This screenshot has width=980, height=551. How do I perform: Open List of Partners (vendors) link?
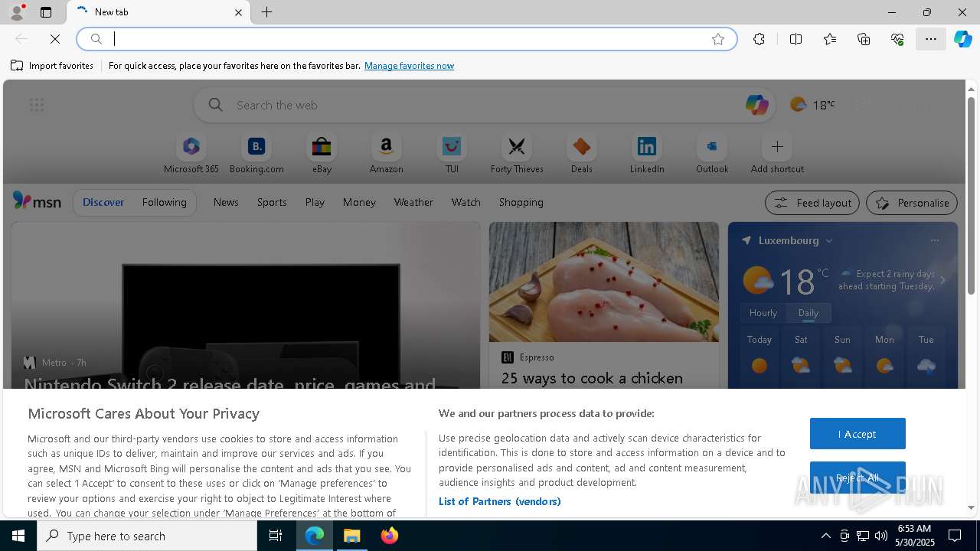tap(499, 501)
